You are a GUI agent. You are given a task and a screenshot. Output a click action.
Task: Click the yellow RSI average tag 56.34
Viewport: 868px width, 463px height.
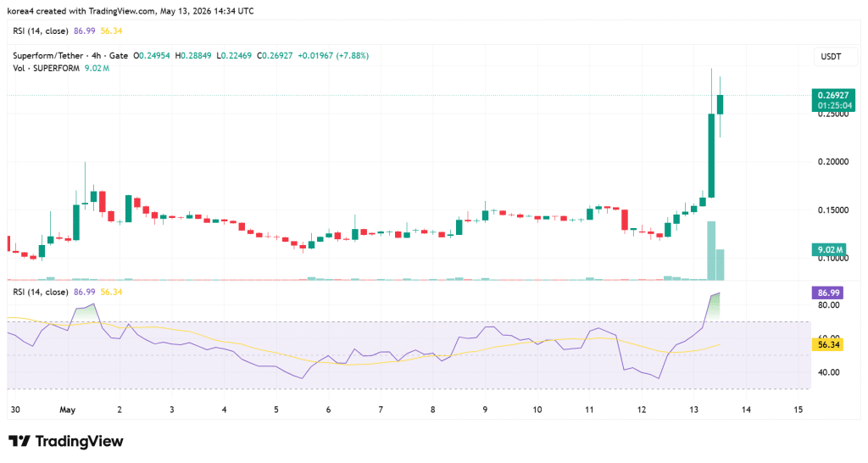[x=827, y=344]
